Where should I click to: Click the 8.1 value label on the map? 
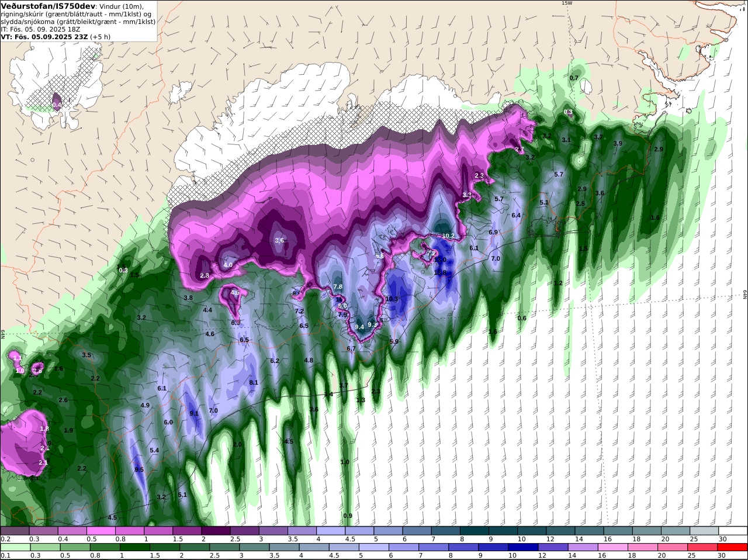[254, 382]
